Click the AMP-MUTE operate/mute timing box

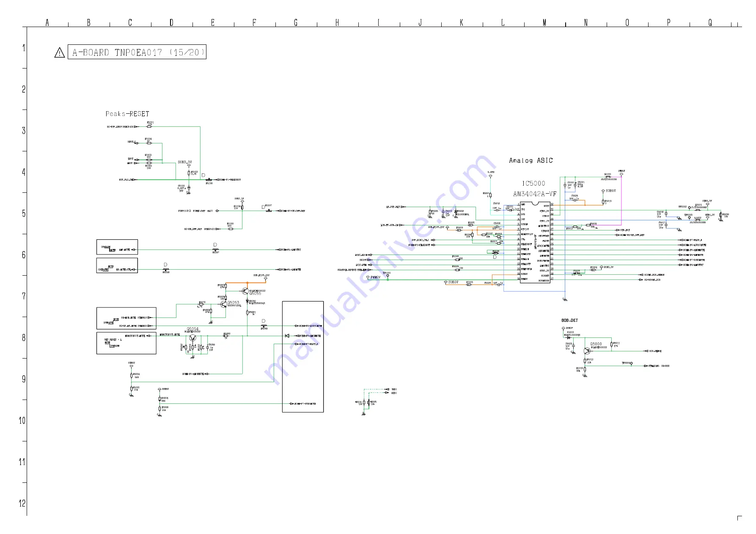pos(117,247)
